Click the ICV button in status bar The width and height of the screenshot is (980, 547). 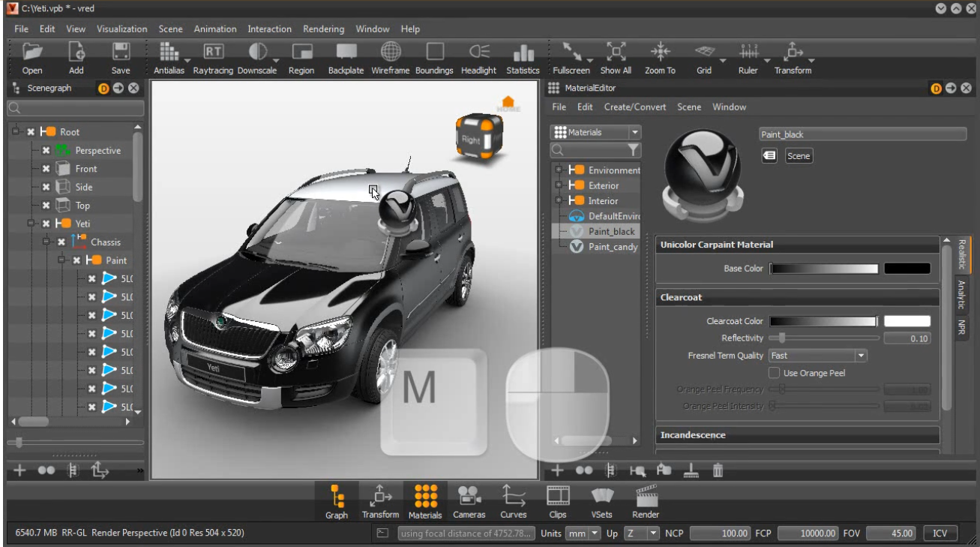point(940,533)
